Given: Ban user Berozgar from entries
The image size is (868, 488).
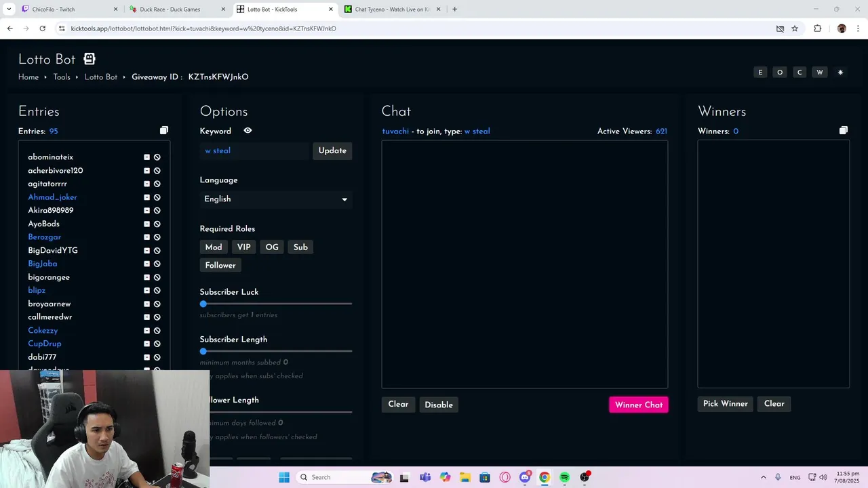Looking at the screenshot, I should [157, 237].
